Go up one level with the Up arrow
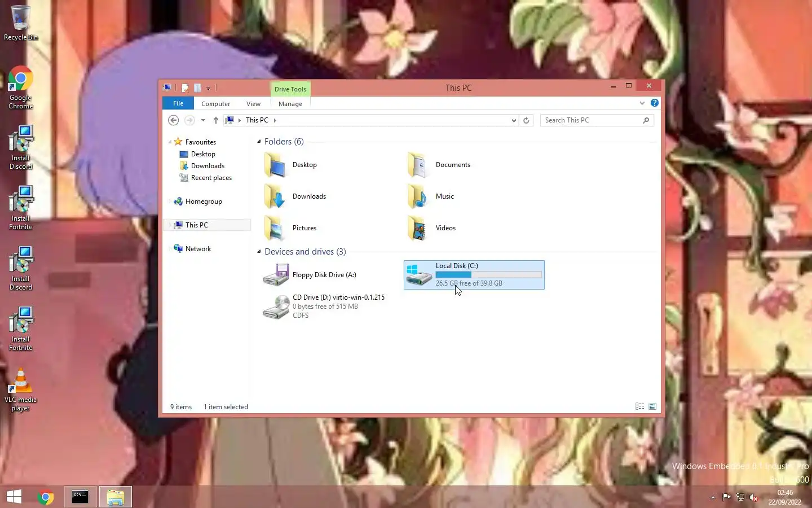Image resolution: width=812 pixels, height=508 pixels. click(x=215, y=120)
